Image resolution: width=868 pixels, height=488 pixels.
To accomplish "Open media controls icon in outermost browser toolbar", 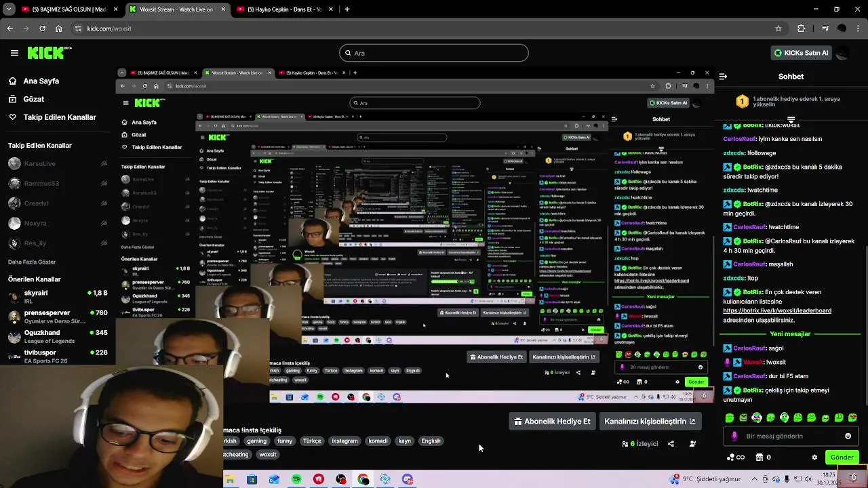I will coord(825,28).
